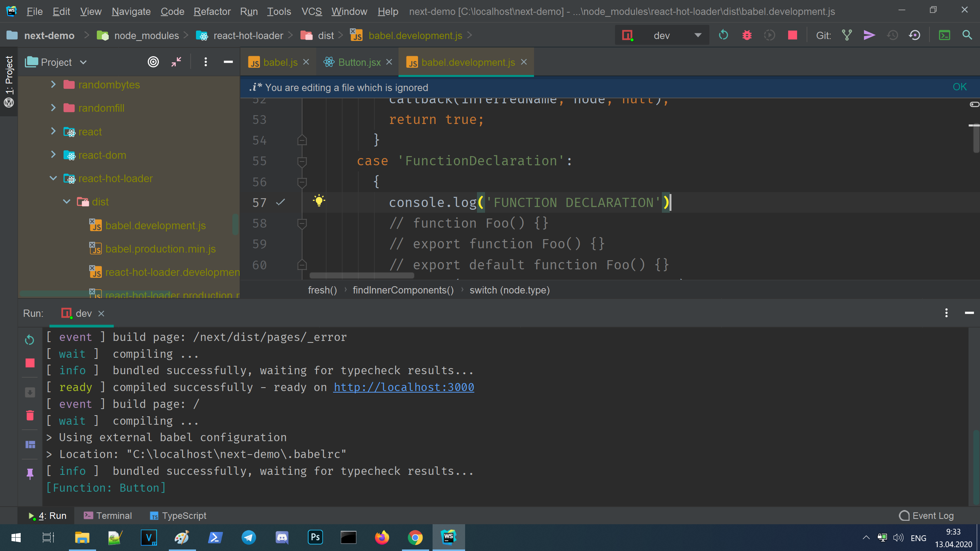Revert changes with the rollback icon
Viewport: 980px width, 551px height.
(x=915, y=35)
